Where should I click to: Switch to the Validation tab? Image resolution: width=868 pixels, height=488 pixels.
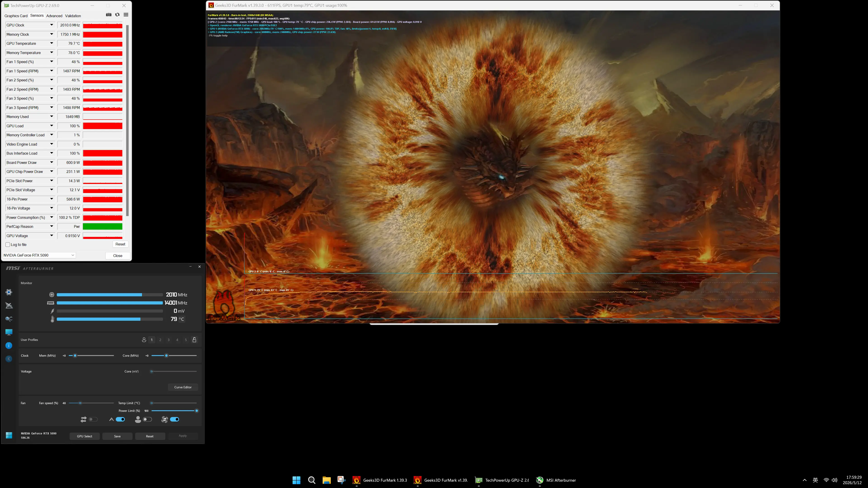(73, 16)
